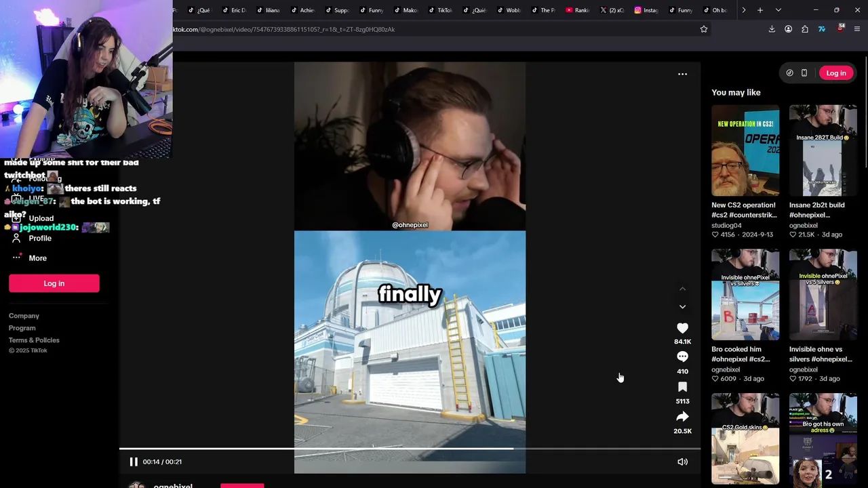Image resolution: width=868 pixels, height=488 pixels.
Task: Open the phone get-app icon
Action: 804,73
